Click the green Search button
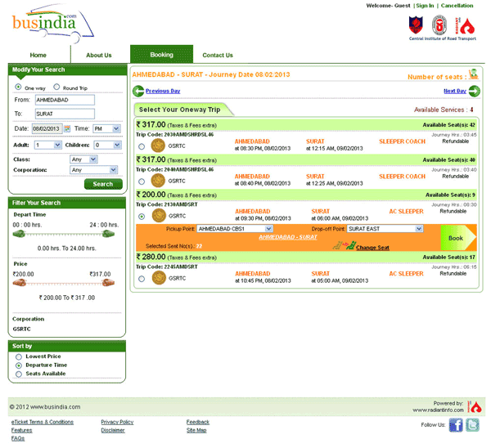Viewport: 491px width, 448px height. [x=103, y=184]
